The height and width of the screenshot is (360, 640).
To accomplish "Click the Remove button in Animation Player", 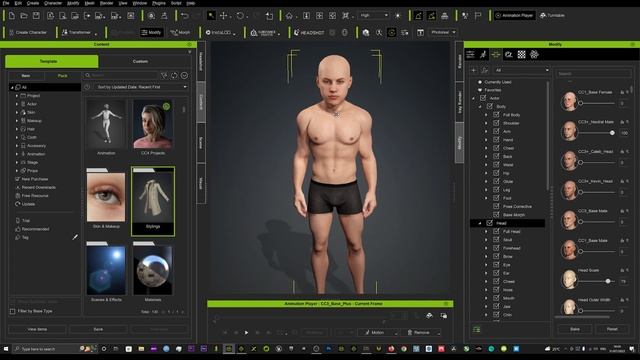I will [421, 333].
